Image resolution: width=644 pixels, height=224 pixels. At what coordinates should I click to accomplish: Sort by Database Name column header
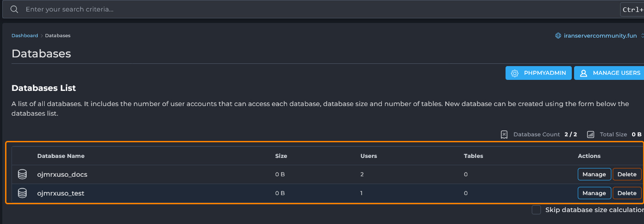[x=61, y=156]
